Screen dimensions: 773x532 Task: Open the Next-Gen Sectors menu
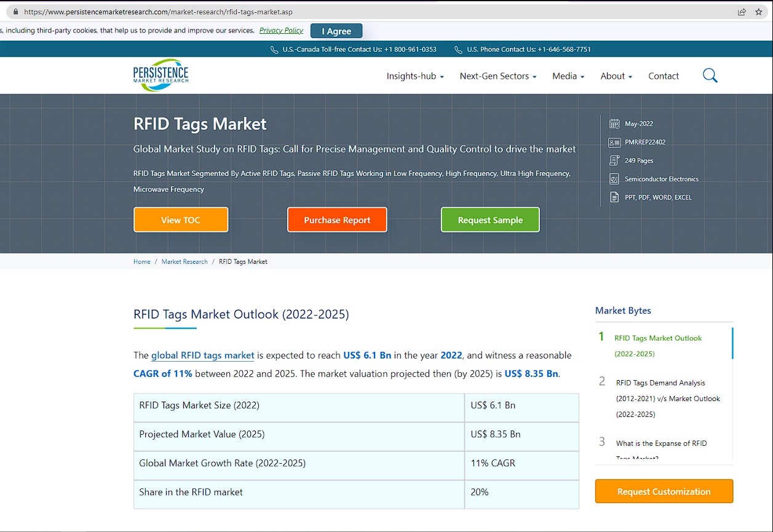pos(497,76)
